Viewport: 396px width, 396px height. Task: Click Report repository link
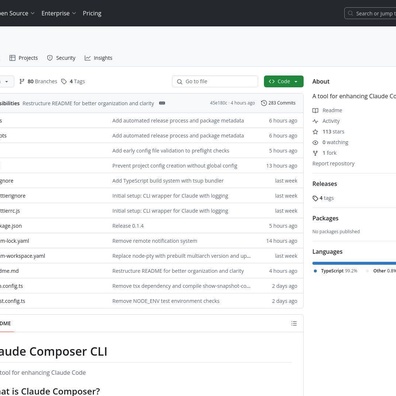333,163
